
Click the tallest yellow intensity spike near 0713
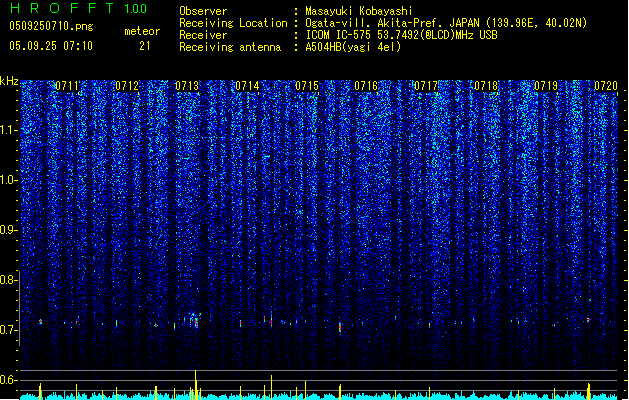196,385
